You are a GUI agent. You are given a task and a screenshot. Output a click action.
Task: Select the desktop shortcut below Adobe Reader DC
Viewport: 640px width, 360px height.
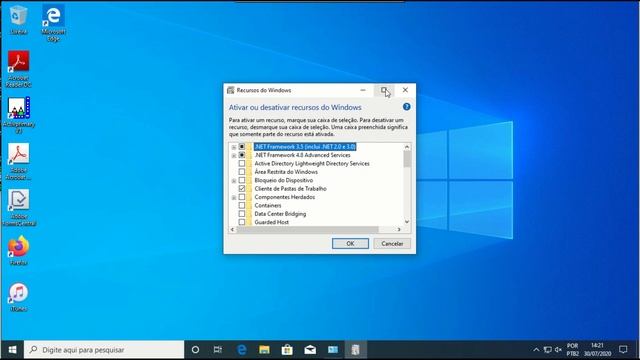(18, 115)
